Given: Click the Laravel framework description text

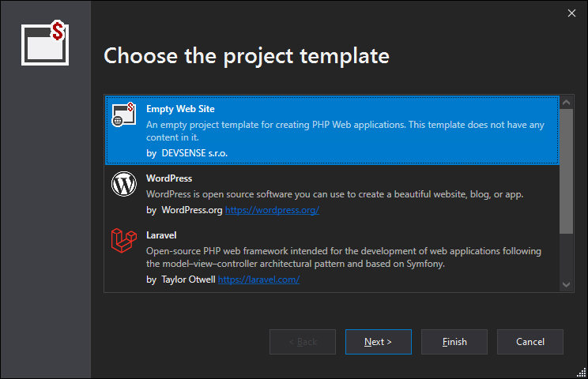Looking at the screenshot, I should 344,257.
